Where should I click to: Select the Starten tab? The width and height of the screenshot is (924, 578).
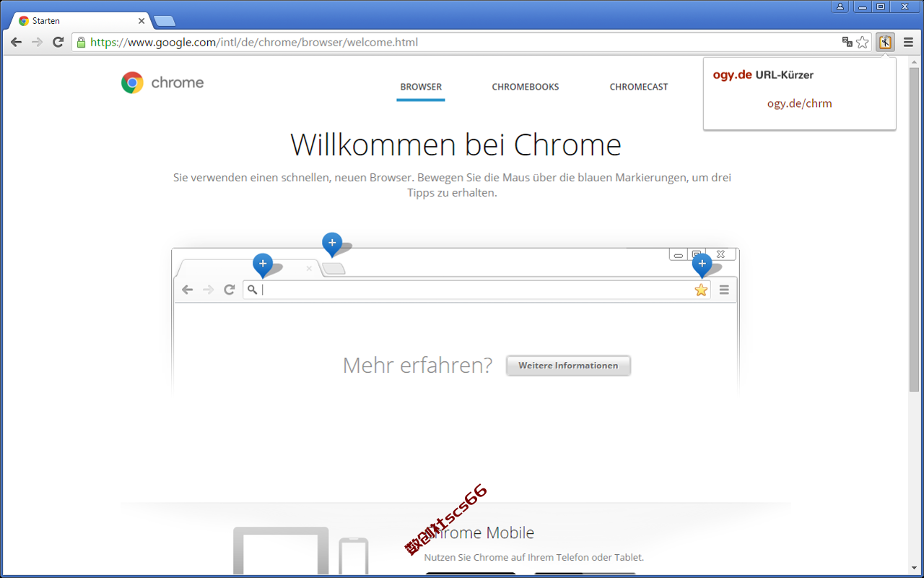pos(79,21)
